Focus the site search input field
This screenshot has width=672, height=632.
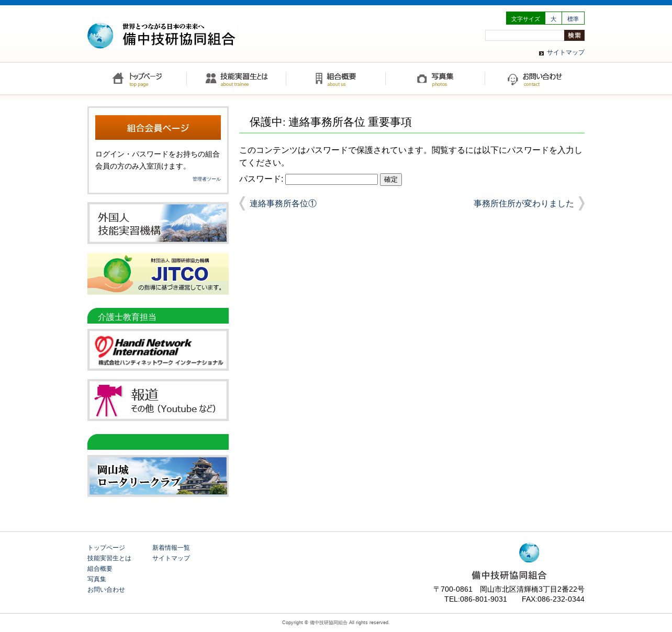[524, 35]
